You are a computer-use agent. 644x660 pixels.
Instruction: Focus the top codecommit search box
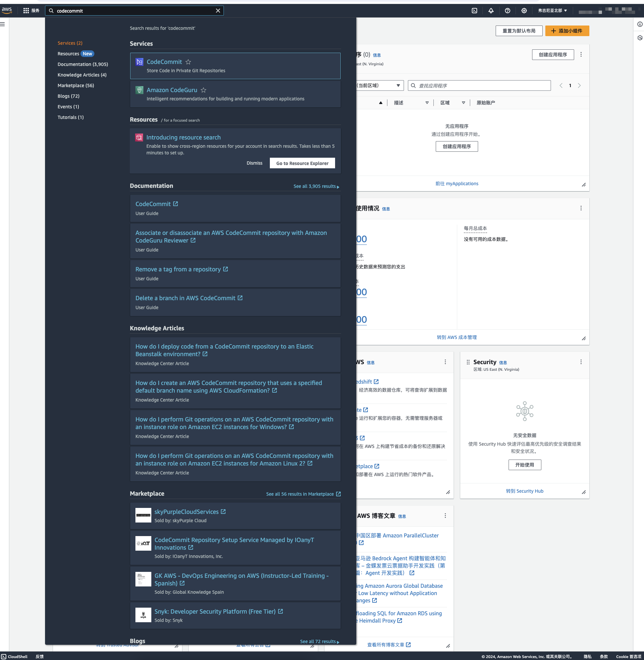[x=134, y=11]
